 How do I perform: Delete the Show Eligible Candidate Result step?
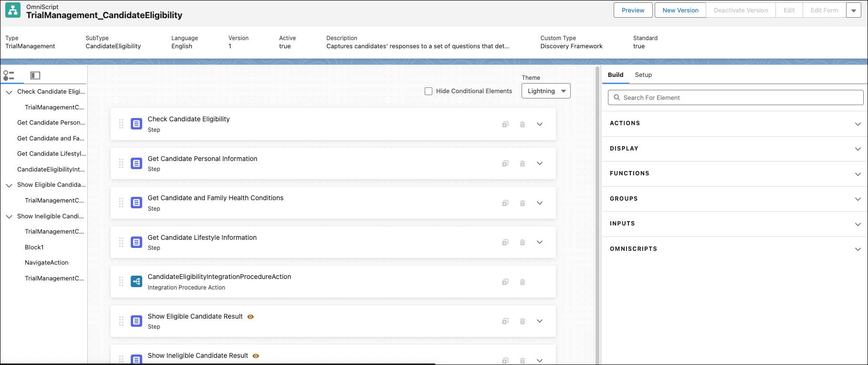point(523,321)
